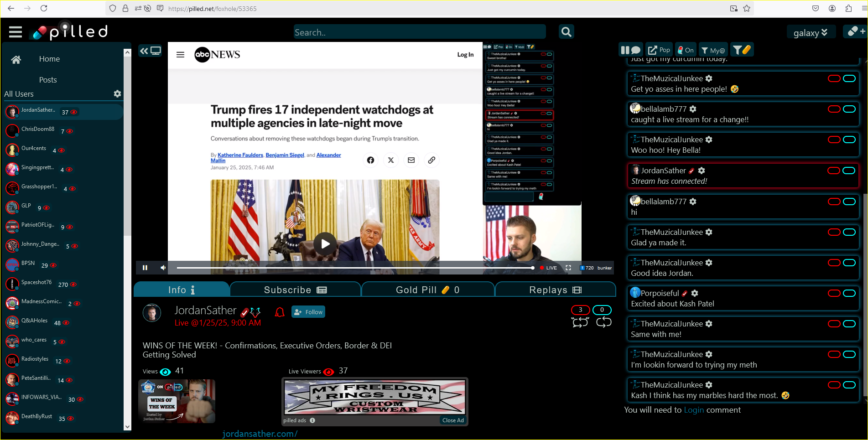Copy article link icon
868x440 pixels.
[431, 160]
